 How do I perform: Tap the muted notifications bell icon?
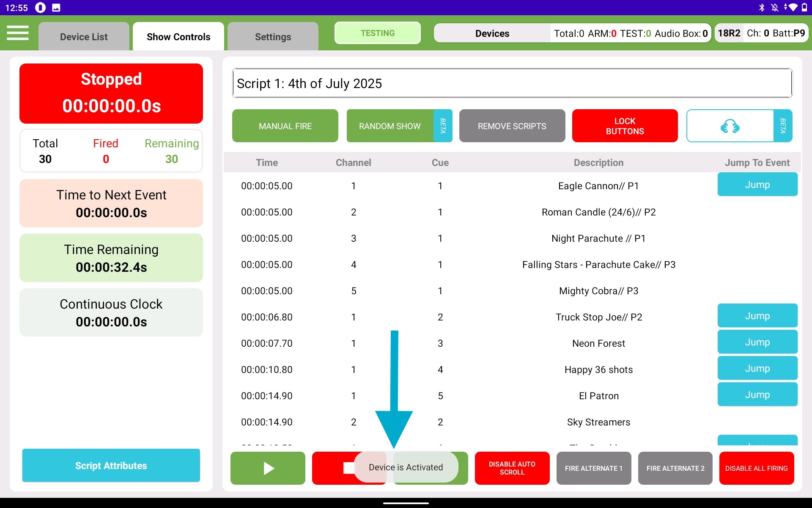pos(774,8)
